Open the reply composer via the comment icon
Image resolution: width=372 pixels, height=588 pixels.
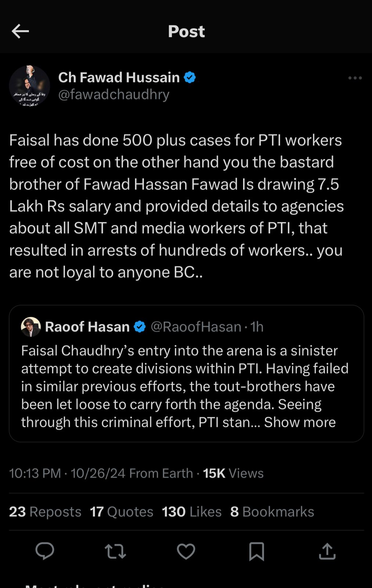pyautogui.click(x=45, y=551)
